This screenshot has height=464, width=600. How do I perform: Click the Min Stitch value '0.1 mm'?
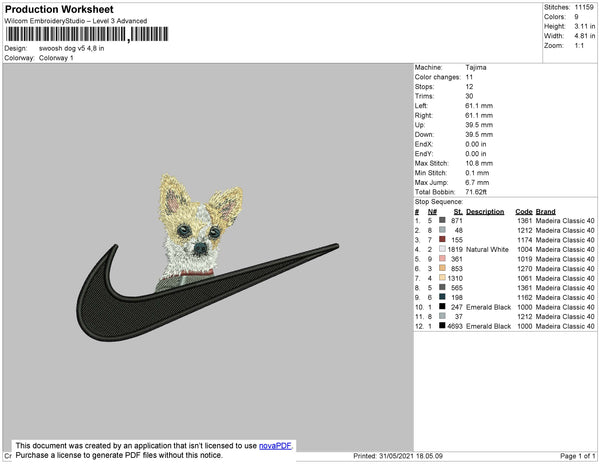(477, 173)
